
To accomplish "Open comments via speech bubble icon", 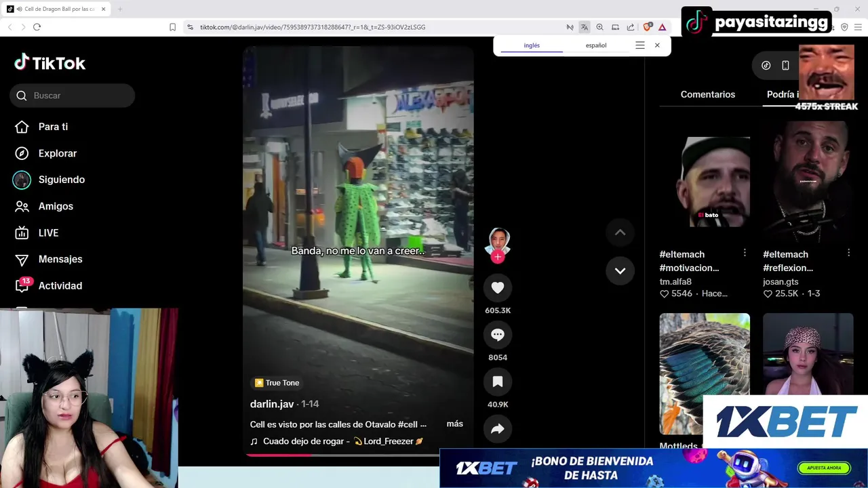I will click(498, 335).
